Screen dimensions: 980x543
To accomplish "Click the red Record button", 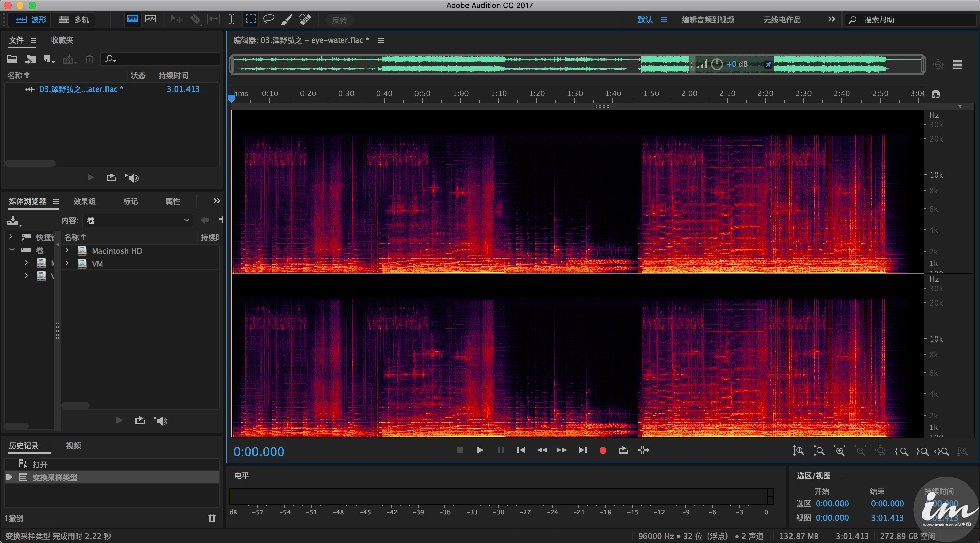I will click(603, 450).
